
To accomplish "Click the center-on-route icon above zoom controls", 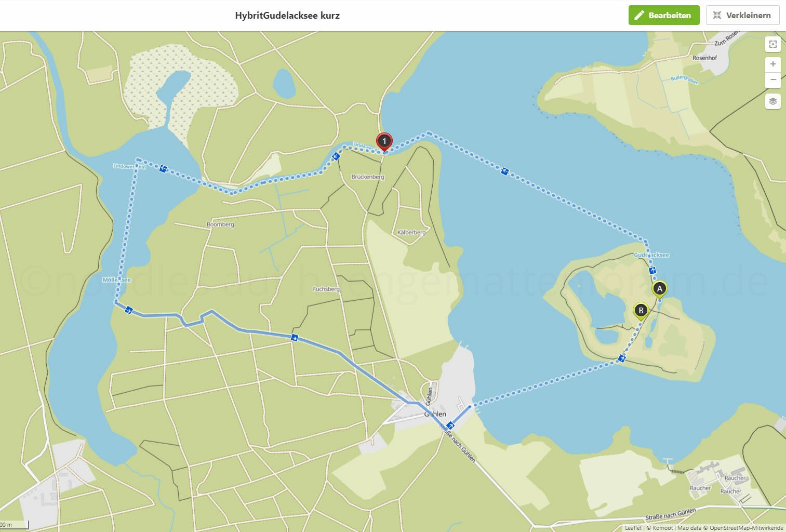I will click(773, 45).
